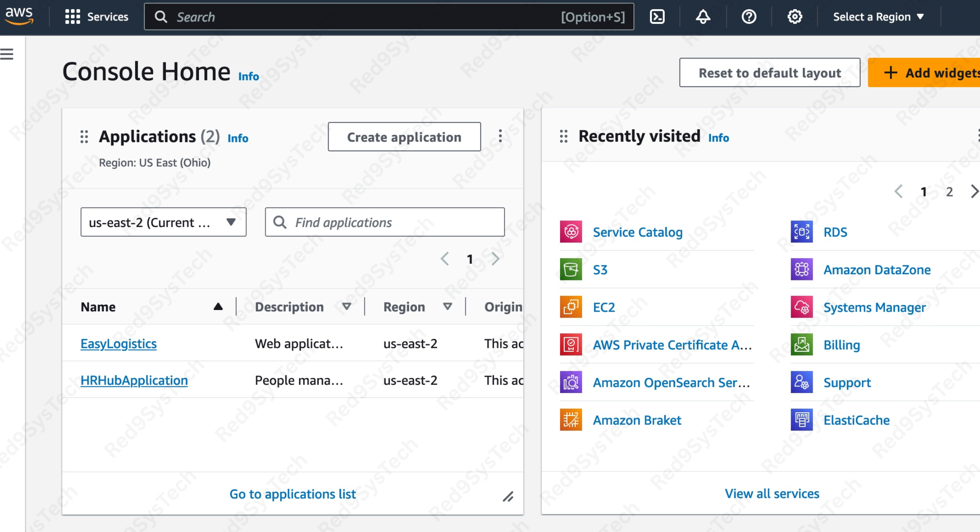The image size is (980, 532).
Task: Click the magnifier icon in Find applications
Action: [x=280, y=222]
